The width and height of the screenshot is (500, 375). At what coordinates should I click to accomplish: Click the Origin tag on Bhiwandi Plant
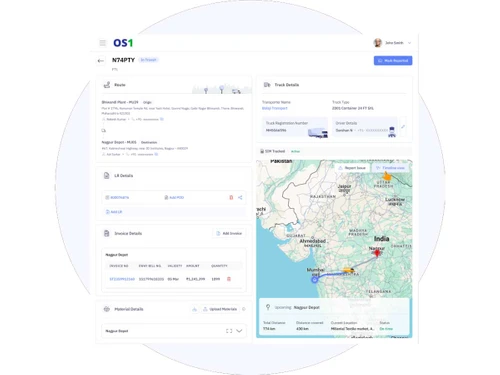pyautogui.click(x=147, y=102)
